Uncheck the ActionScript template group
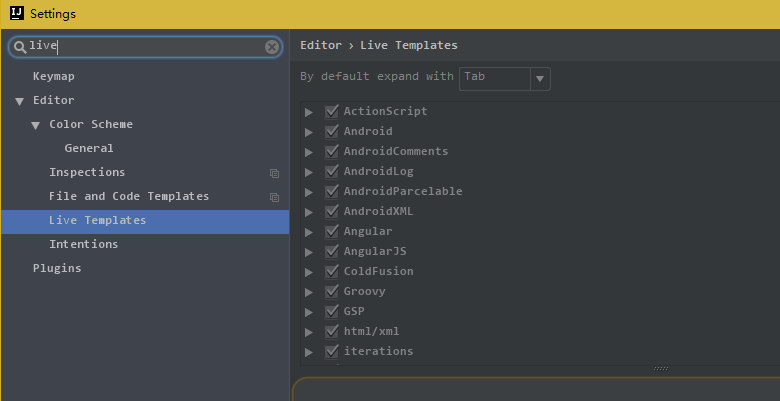 pos(332,111)
